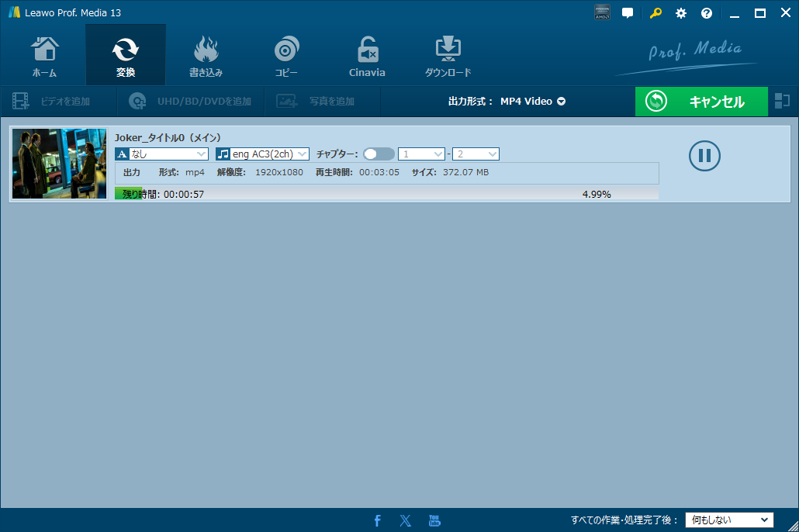
Task: Toggle the side panel layout icon
Action: tap(782, 101)
